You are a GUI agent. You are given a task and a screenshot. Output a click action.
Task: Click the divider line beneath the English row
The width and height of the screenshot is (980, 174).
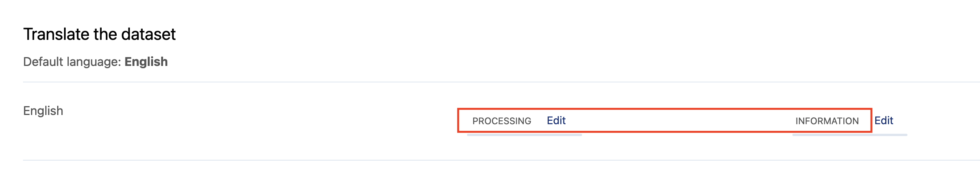499,160
